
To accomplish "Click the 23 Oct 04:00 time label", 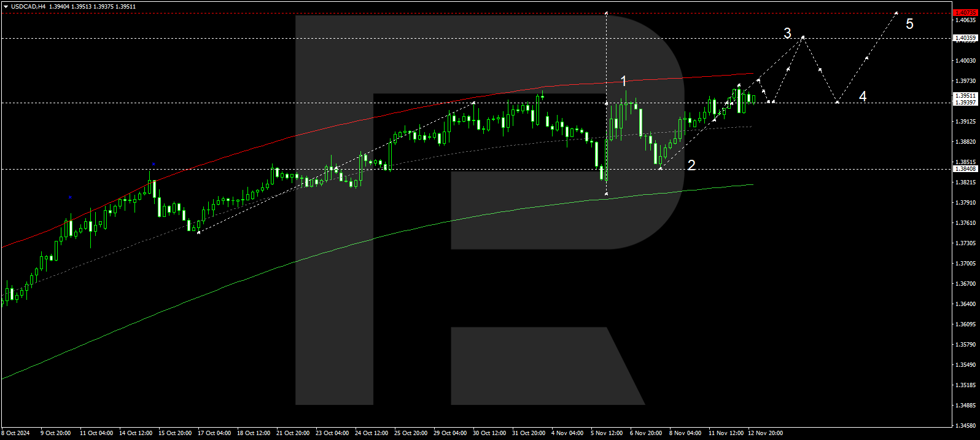I will click(332, 433).
